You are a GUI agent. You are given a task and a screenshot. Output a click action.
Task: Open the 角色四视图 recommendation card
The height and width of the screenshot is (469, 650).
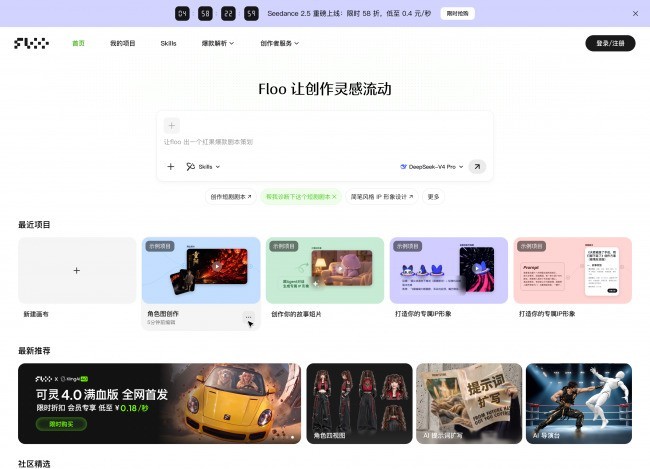click(x=359, y=403)
